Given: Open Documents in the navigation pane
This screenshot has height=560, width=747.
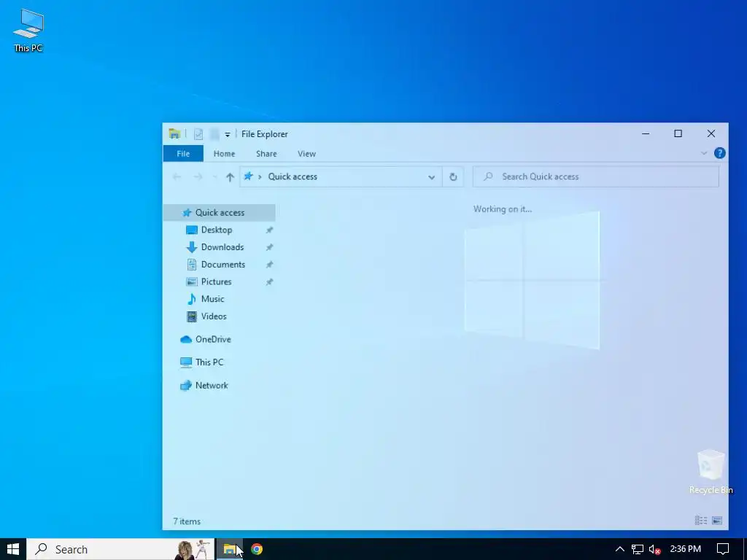Looking at the screenshot, I should click(223, 264).
